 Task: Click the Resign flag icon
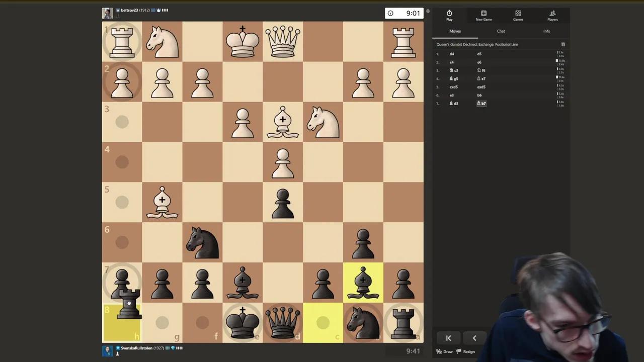(x=458, y=351)
